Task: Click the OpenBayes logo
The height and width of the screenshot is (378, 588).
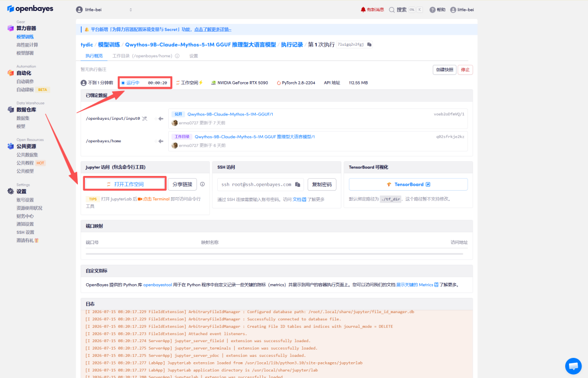Action: pos(30,9)
